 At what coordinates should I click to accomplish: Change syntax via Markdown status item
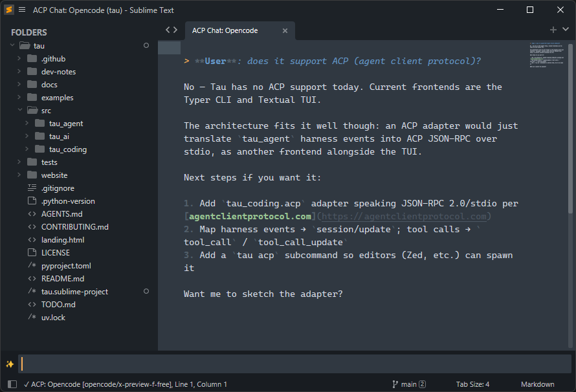pos(537,384)
